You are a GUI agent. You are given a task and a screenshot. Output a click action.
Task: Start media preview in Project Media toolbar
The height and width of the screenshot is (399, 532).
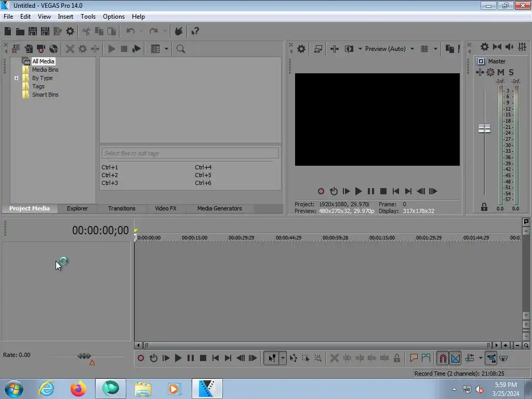[x=111, y=49]
